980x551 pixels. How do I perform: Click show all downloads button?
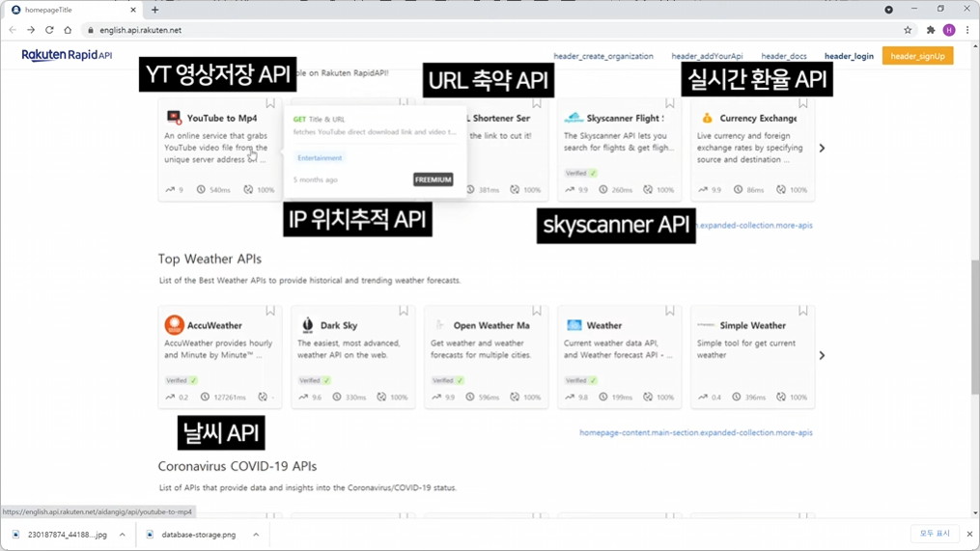tap(935, 534)
